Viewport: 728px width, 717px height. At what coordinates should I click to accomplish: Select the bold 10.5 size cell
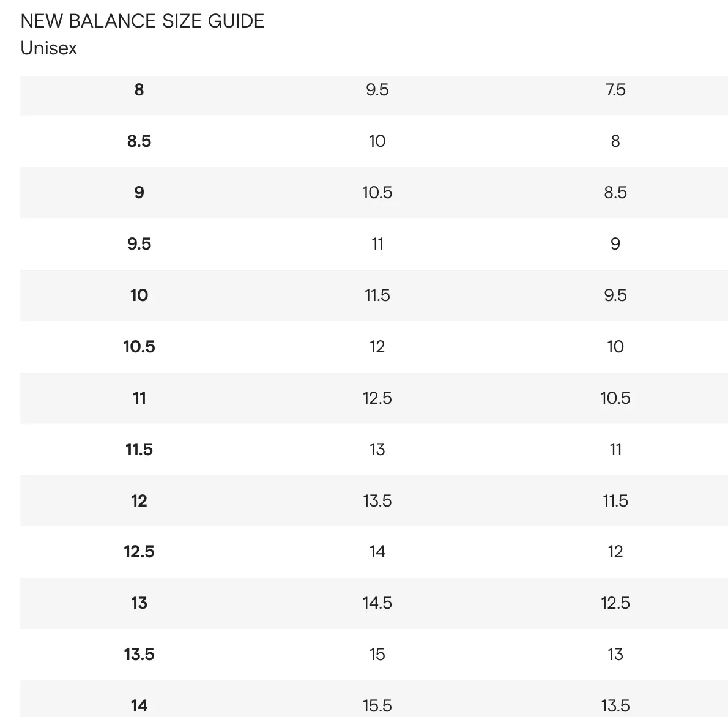click(139, 346)
